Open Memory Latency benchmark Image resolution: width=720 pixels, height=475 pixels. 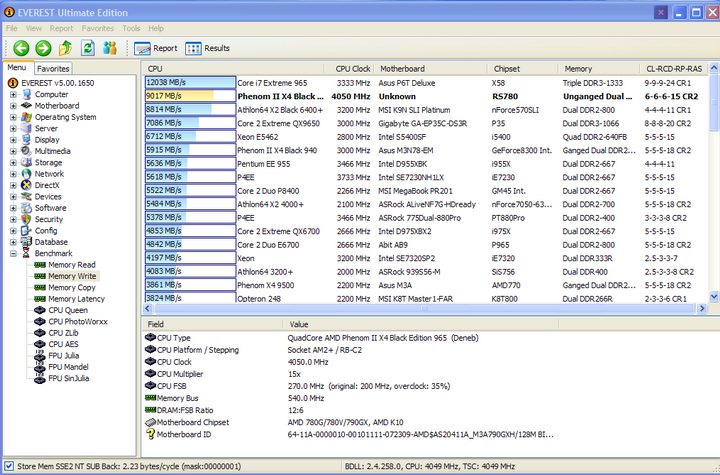(76, 299)
